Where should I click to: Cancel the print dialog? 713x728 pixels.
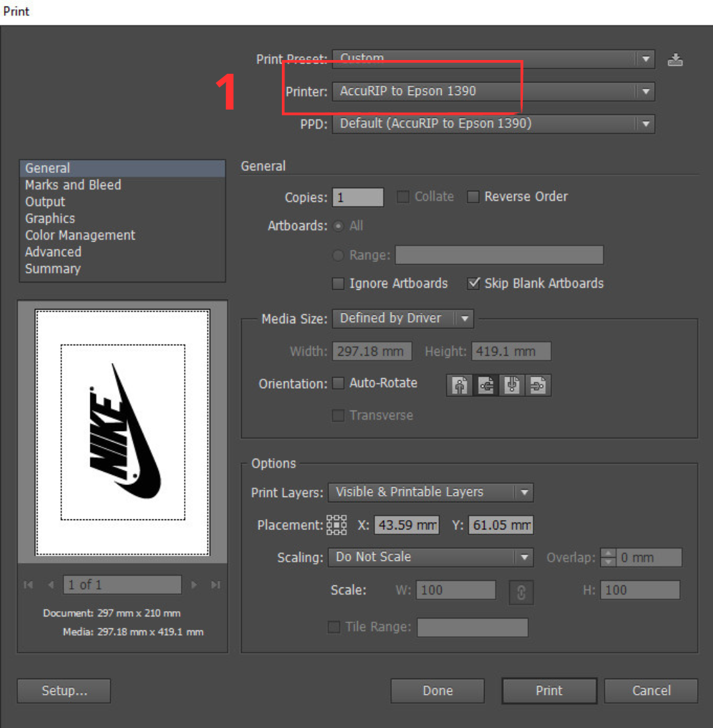[x=651, y=691]
